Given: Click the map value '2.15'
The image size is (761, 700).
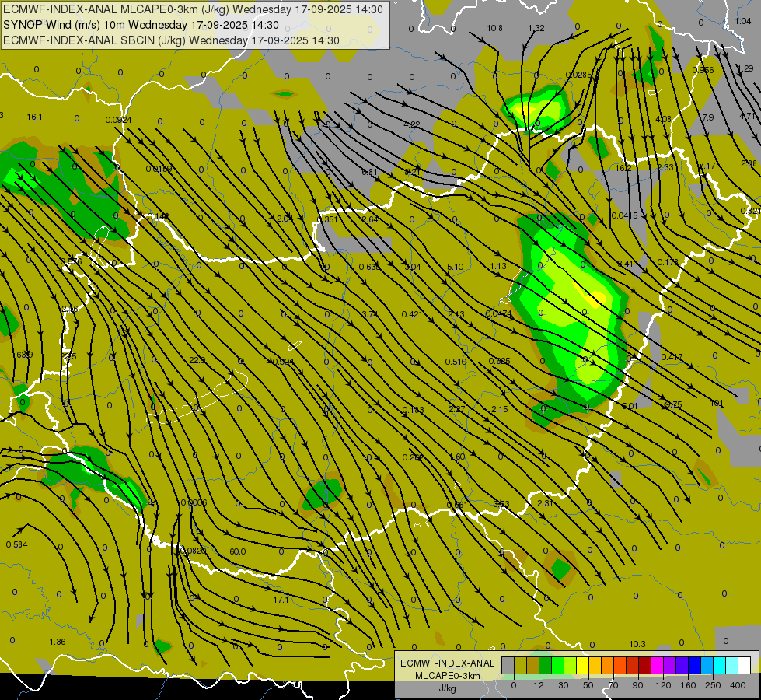Looking at the screenshot, I should point(499,409).
